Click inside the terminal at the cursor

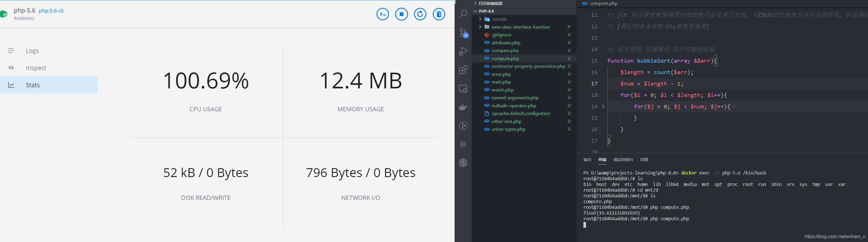(585, 225)
